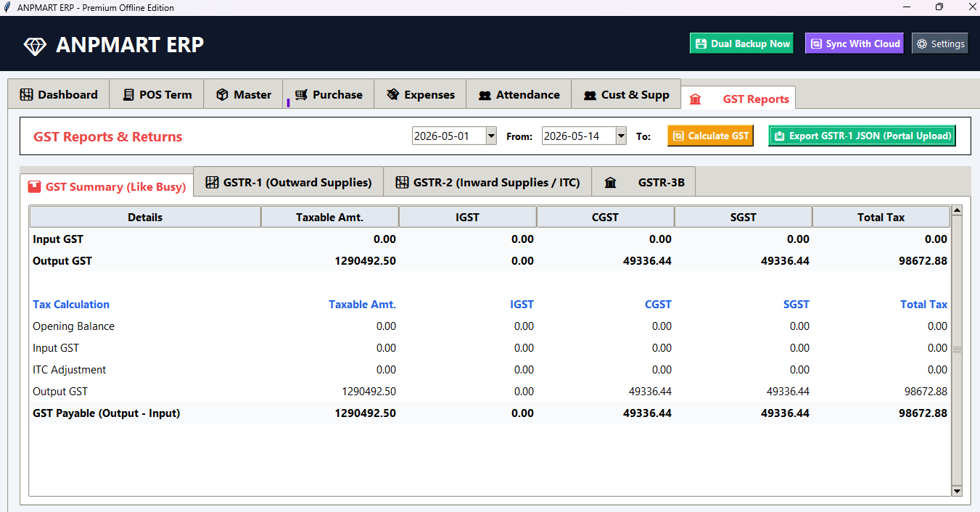The width and height of the screenshot is (980, 512).
Task: Open GSTR-2 (Inward Supplies / ITC) sub-tab
Action: click(487, 182)
